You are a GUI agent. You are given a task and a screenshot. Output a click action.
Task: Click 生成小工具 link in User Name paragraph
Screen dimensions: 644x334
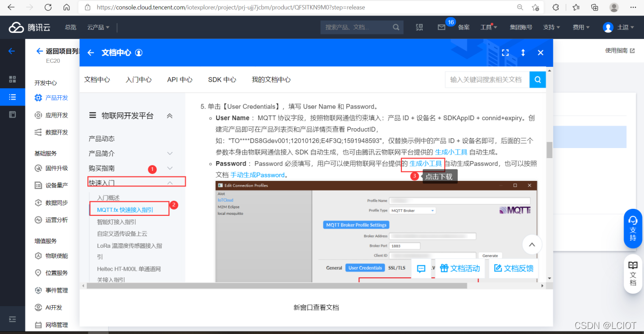[451, 152]
